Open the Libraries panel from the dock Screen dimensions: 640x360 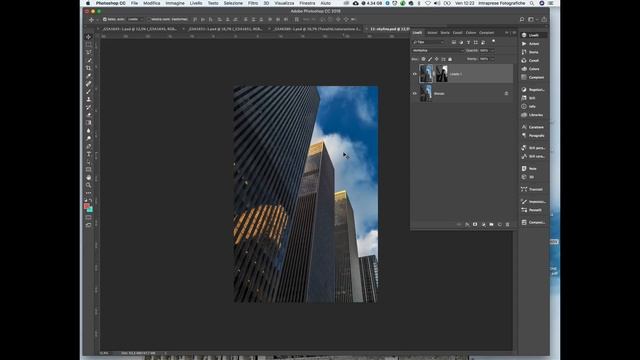532,115
